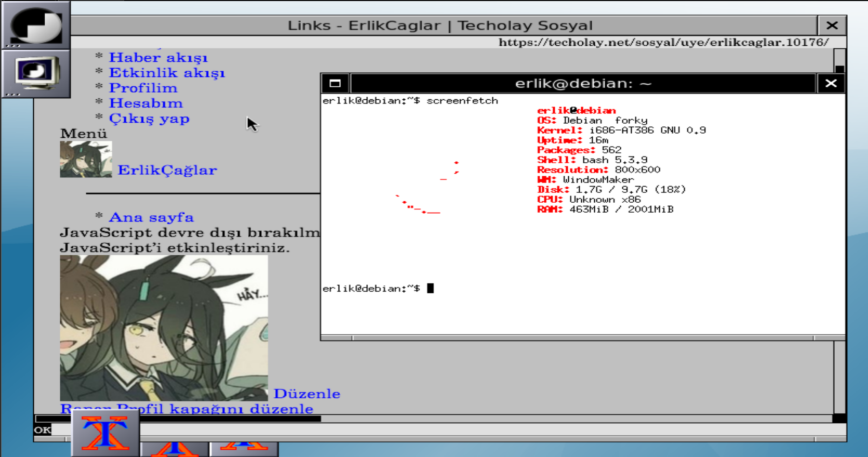Open the Etkinlik akışı link
Screen dimensions: 868x457
[x=167, y=73]
